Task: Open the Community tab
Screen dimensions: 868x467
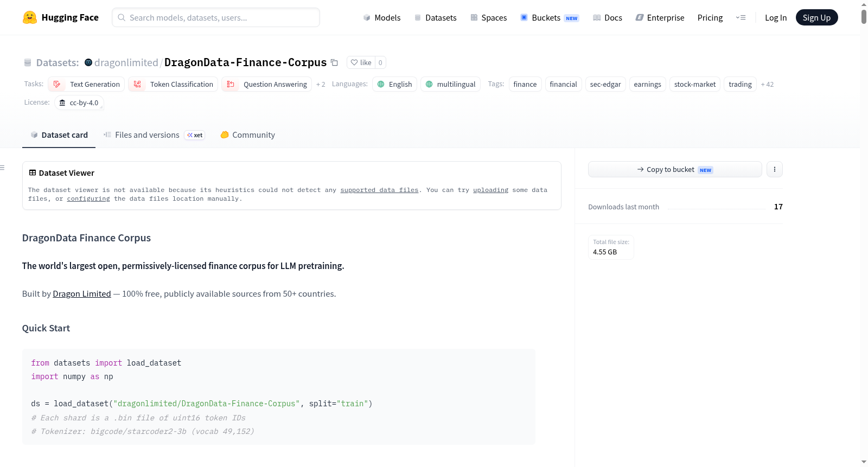Action: tap(247, 135)
